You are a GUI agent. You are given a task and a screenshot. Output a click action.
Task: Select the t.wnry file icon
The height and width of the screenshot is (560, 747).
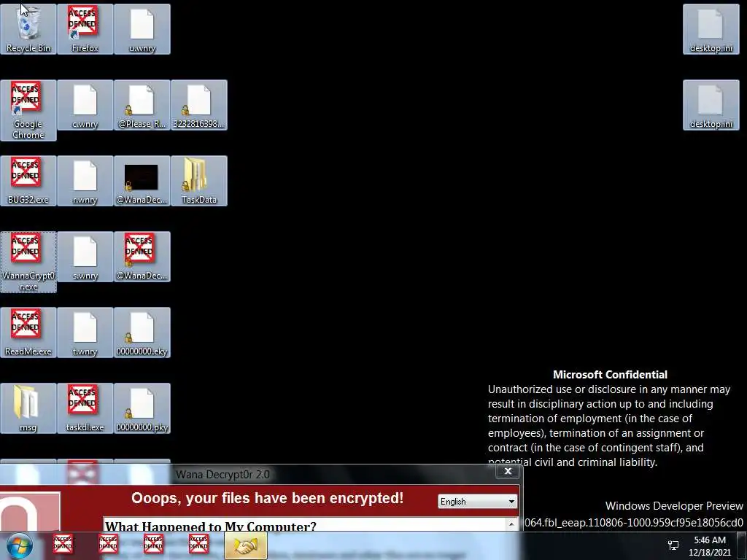coord(85,332)
